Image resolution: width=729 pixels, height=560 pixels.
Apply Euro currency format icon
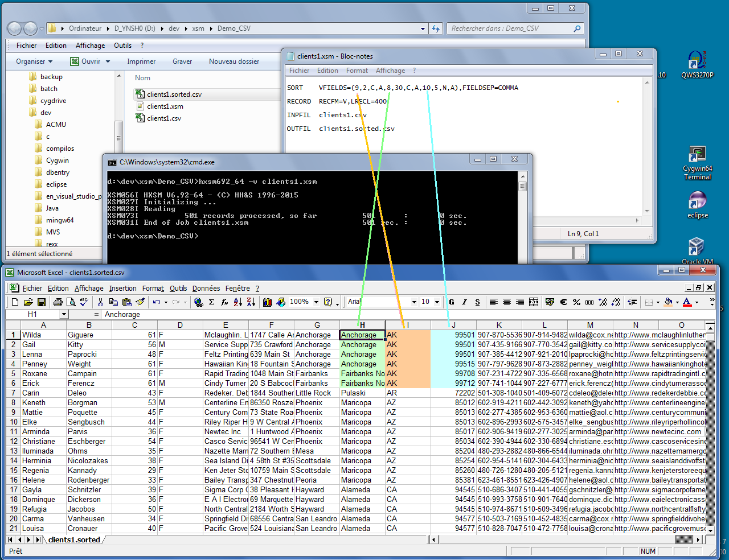point(563,302)
